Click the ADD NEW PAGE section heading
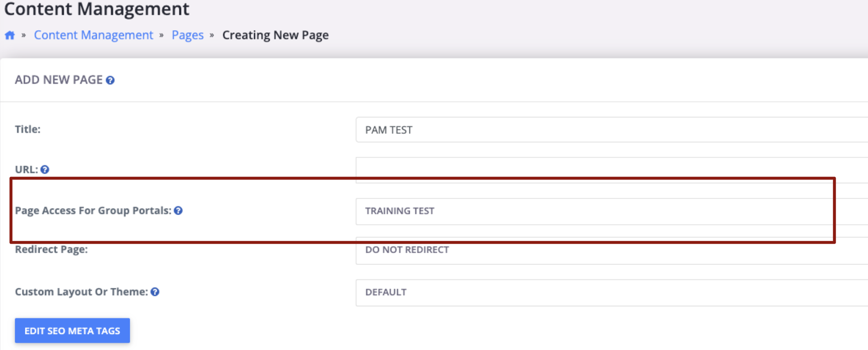The height and width of the screenshot is (350, 868). (x=59, y=80)
